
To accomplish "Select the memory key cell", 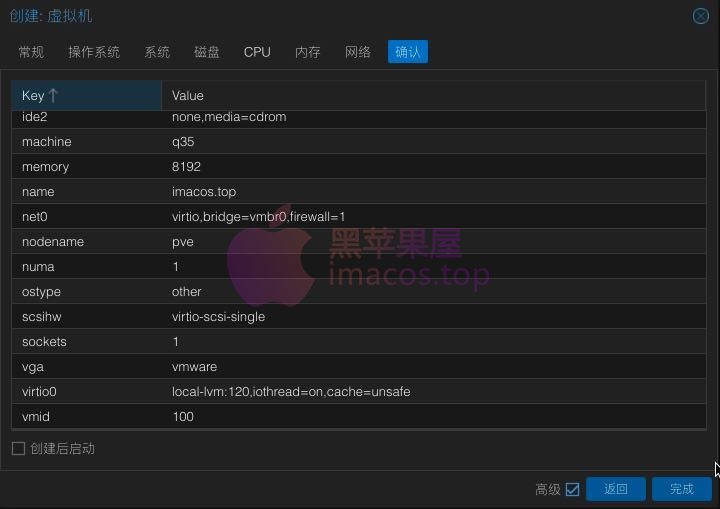I will [87, 167].
